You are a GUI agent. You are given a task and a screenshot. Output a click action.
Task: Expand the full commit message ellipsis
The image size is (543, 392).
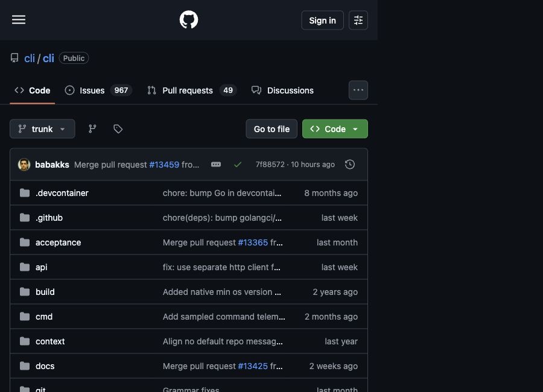pos(216,165)
